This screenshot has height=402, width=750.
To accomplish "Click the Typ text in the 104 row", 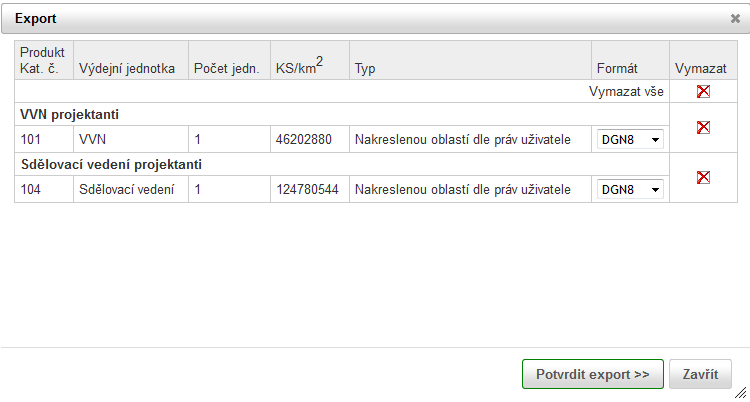I will 463,190.
